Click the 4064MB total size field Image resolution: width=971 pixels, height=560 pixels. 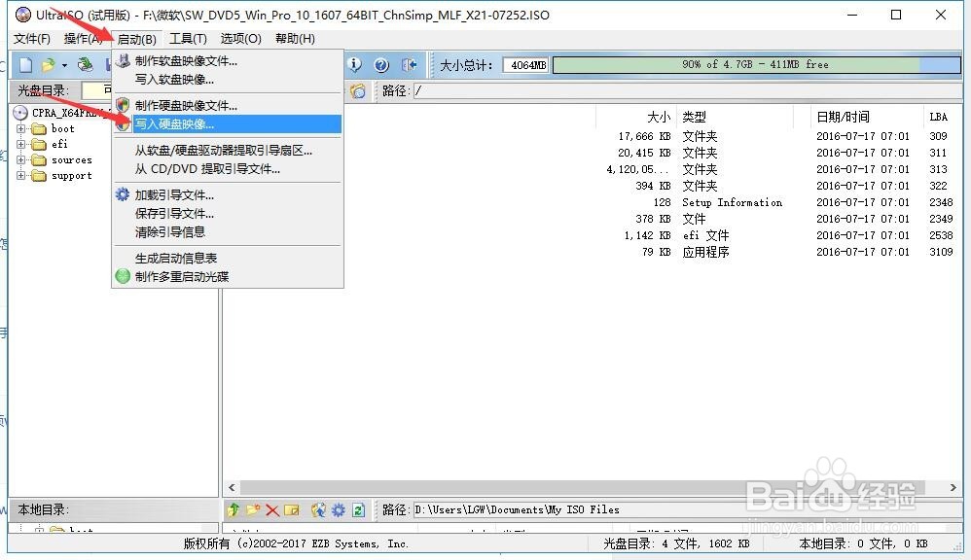tap(525, 65)
